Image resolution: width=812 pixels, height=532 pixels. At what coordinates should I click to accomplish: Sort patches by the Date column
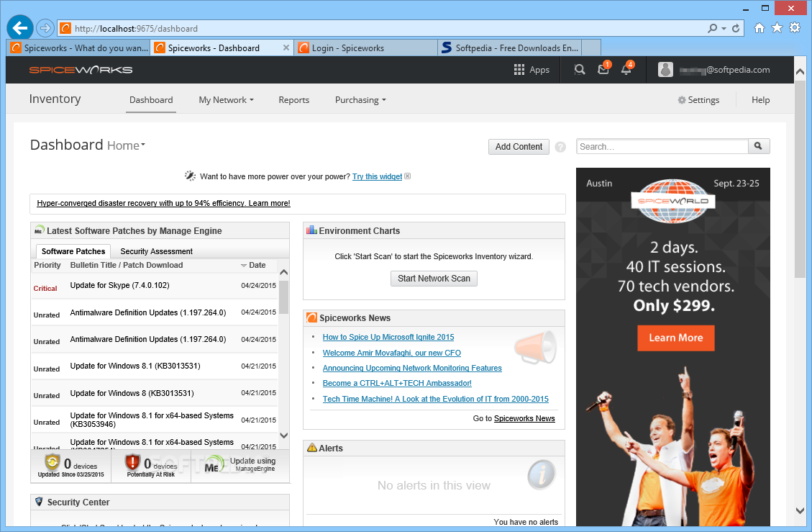pyautogui.click(x=253, y=265)
